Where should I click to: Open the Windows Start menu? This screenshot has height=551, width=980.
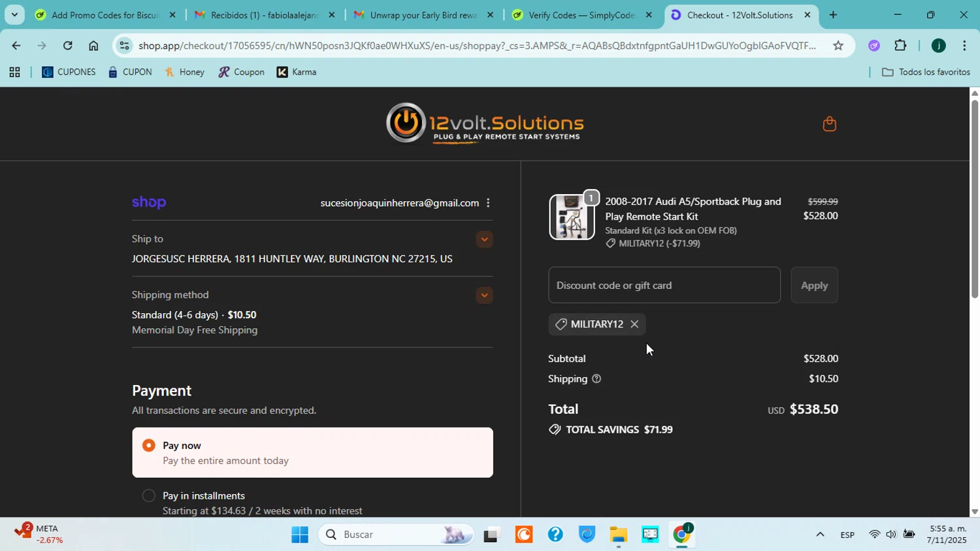(x=300, y=535)
